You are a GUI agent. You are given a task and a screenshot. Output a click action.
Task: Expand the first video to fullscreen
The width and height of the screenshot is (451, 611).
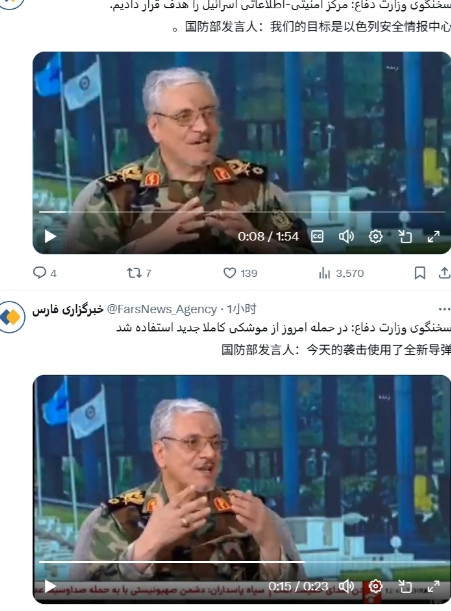click(433, 236)
